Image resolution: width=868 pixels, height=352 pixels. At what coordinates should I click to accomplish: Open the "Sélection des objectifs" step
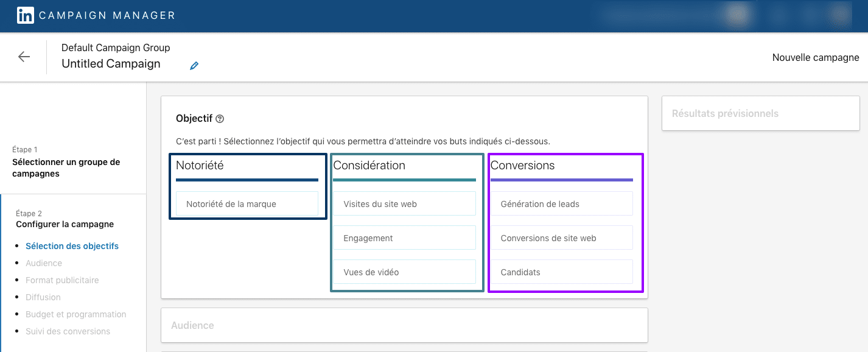pos(72,245)
